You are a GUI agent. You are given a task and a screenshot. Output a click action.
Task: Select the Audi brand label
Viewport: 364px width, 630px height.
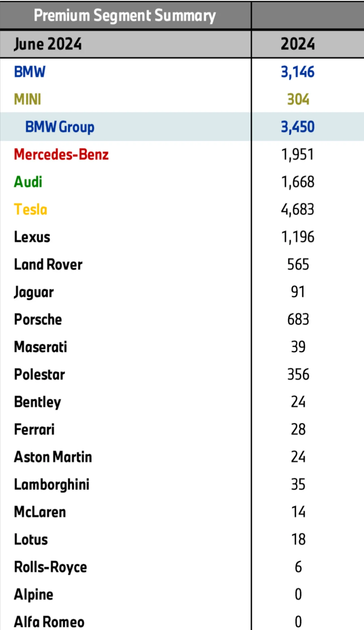(28, 182)
